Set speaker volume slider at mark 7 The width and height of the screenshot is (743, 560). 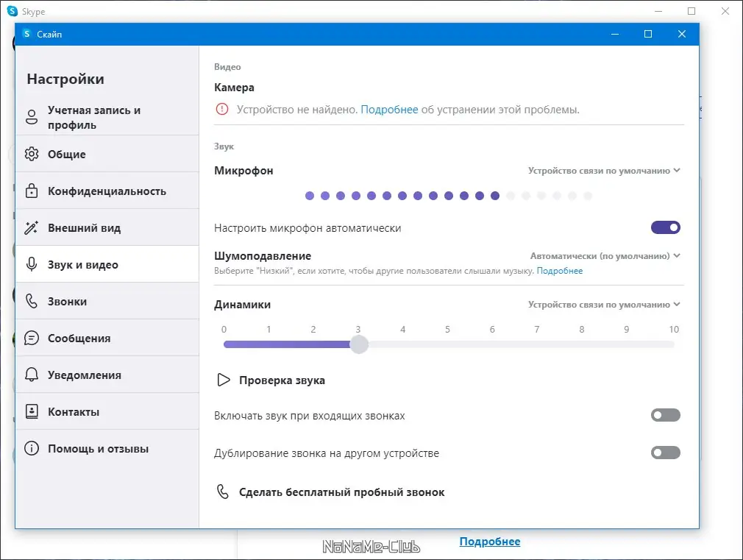click(537, 344)
